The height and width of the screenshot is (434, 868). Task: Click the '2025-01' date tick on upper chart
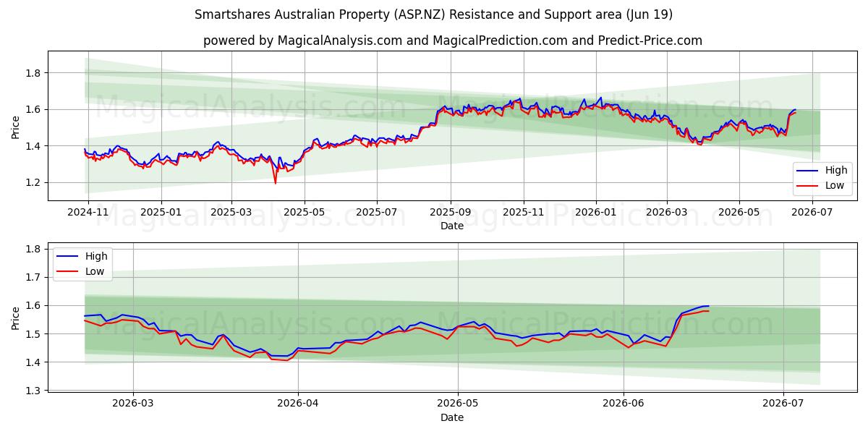coord(161,213)
